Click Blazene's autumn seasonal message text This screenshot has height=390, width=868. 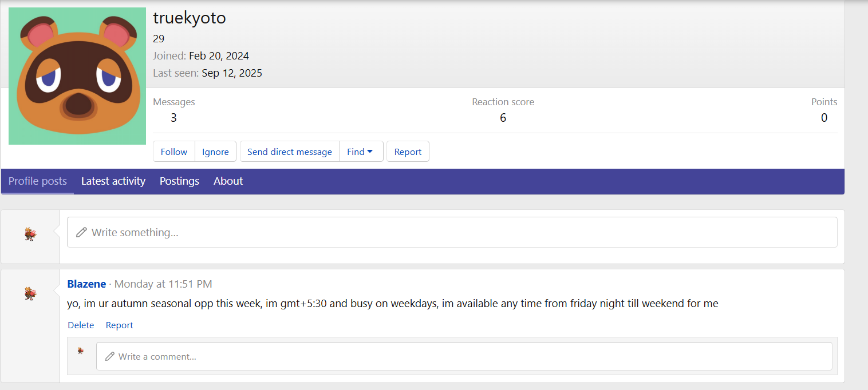(393, 304)
